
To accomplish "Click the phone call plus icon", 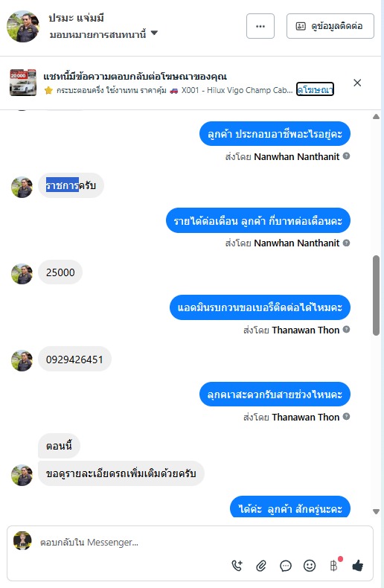I will [237, 565].
